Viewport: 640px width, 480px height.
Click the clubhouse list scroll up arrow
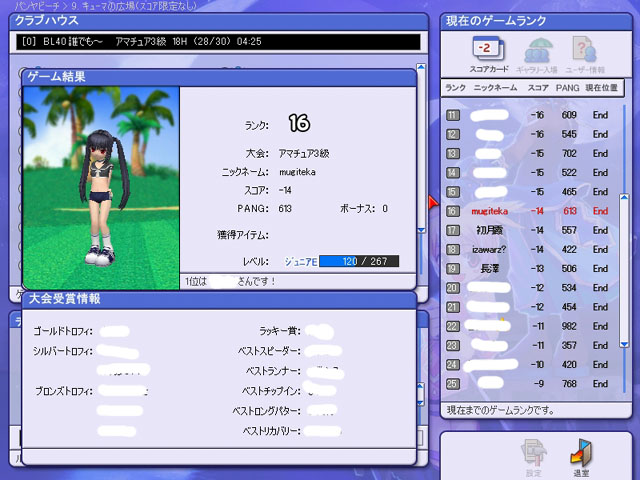(421, 67)
